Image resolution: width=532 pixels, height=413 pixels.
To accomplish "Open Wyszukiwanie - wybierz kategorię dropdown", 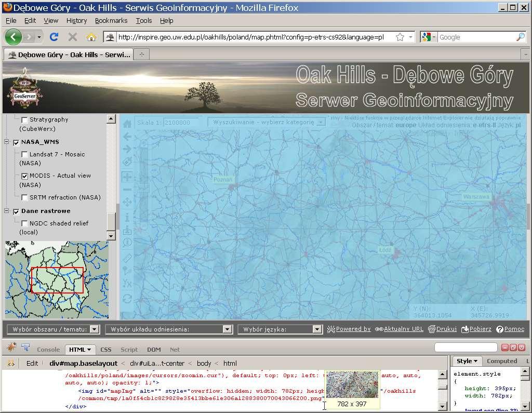I will [267, 122].
